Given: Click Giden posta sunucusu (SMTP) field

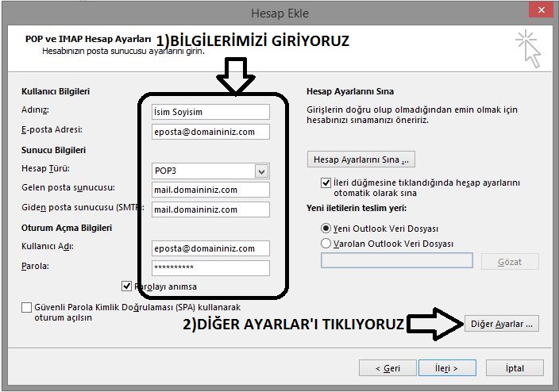Looking at the screenshot, I should [x=210, y=209].
